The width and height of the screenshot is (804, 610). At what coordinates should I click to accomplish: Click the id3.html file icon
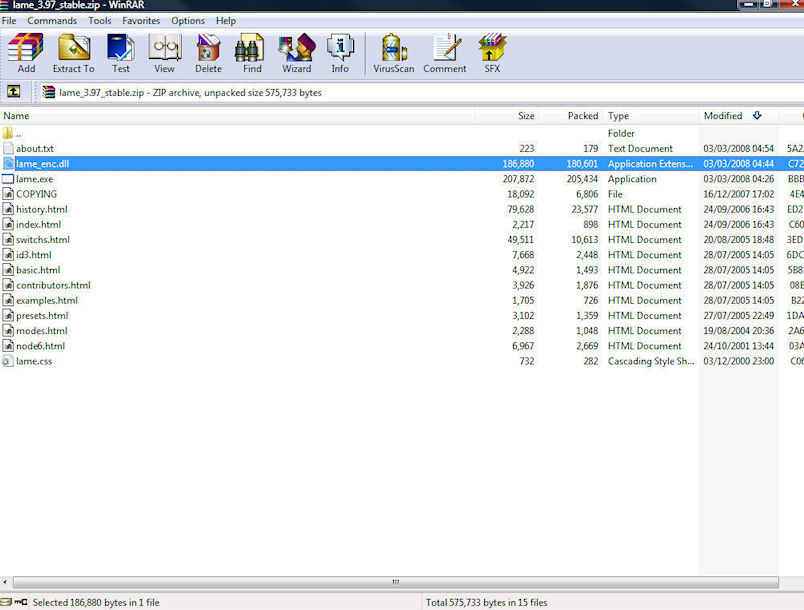pyautogui.click(x=8, y=255)
